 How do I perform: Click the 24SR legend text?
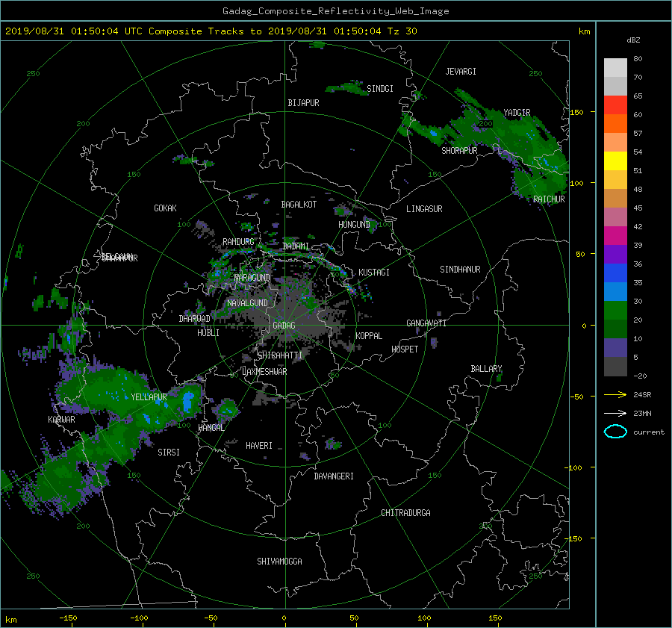[642, 394]
